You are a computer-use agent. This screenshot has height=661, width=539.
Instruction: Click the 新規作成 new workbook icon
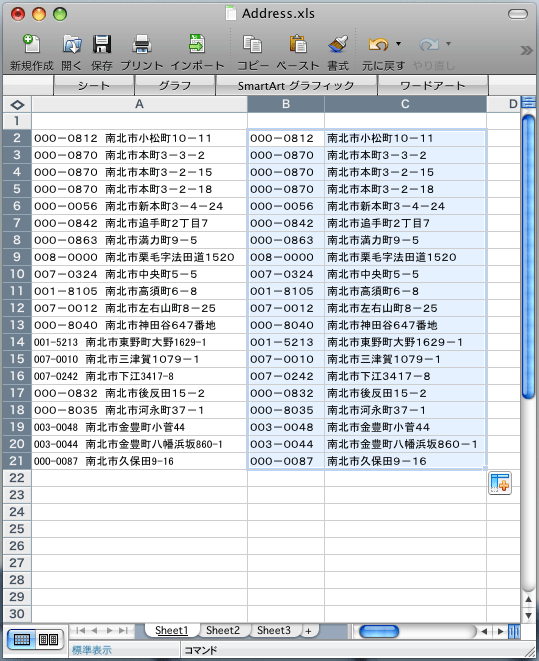point(31,44)
